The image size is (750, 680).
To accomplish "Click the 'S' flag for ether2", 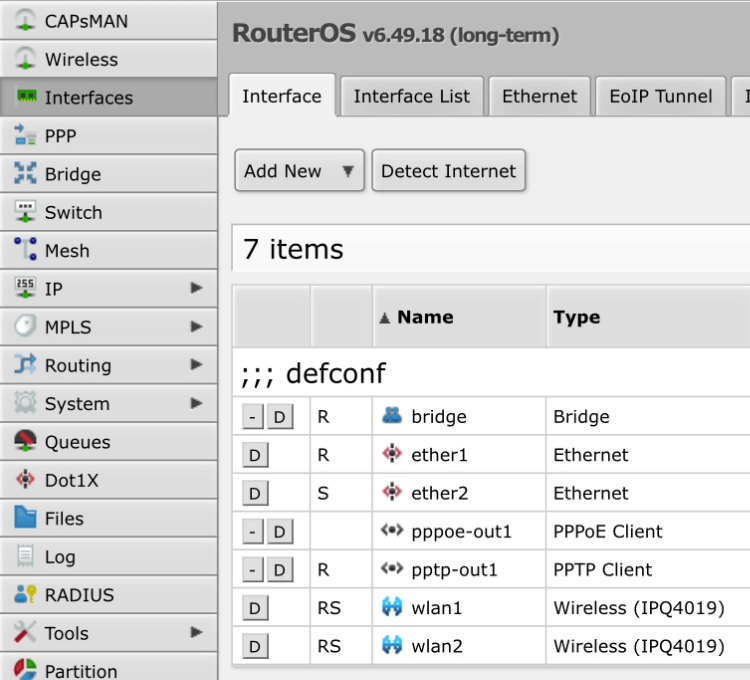I will (323, 493).
